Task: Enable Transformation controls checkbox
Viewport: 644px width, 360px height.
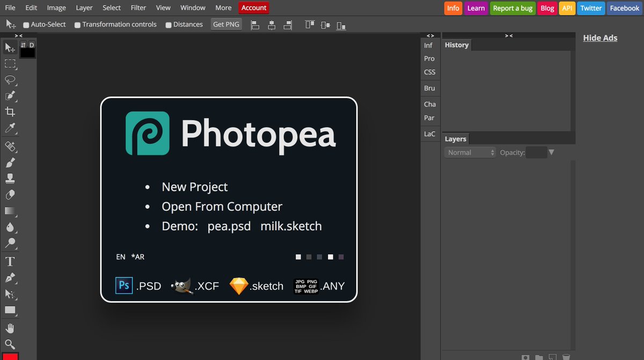Action: pyautogui.click(x=78, y=25)
